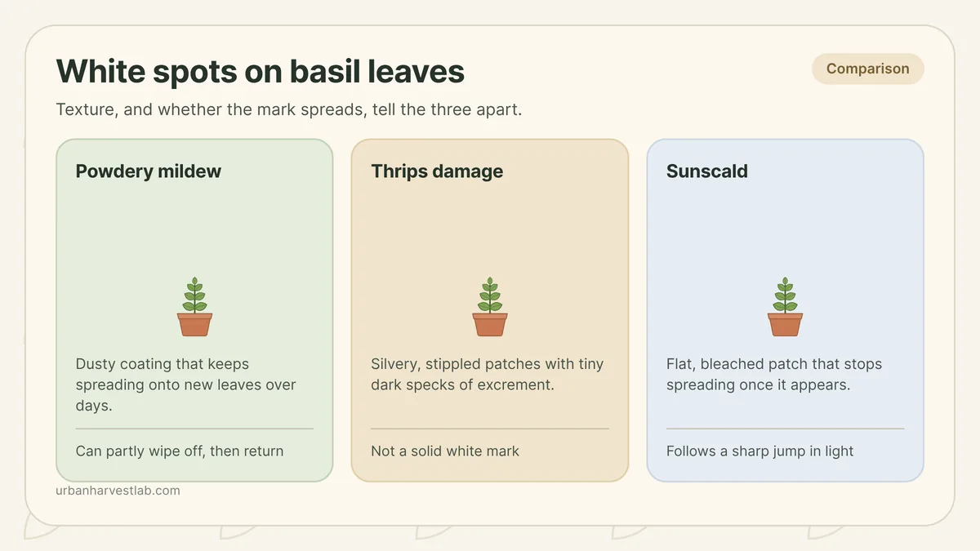980x551 pixels.
Task: Click the potted plant icon under Powdery mildew
Action: pos(194,307)
